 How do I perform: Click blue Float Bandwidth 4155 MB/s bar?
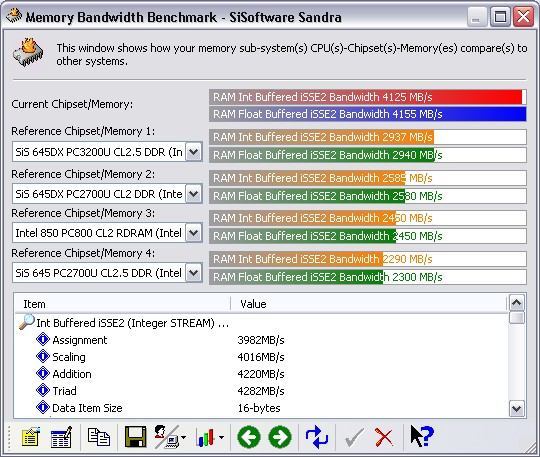tap(367, 114)
